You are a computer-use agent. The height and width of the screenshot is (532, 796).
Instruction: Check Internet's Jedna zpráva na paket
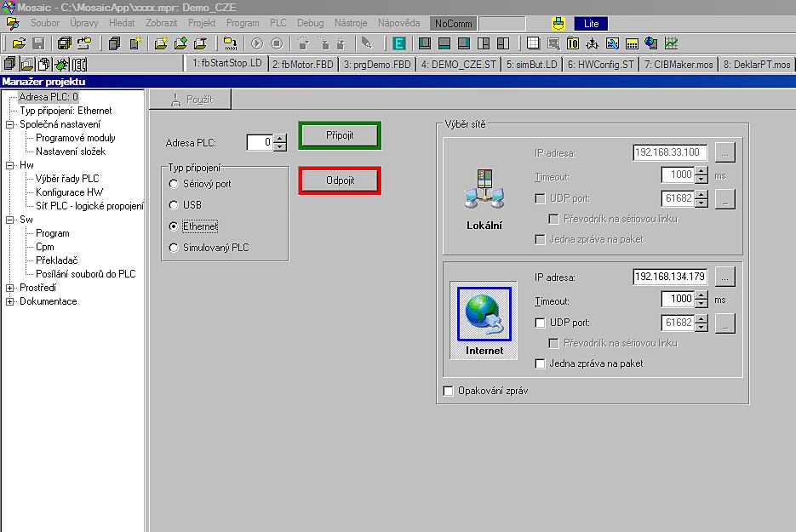click(x=540, y=363)
